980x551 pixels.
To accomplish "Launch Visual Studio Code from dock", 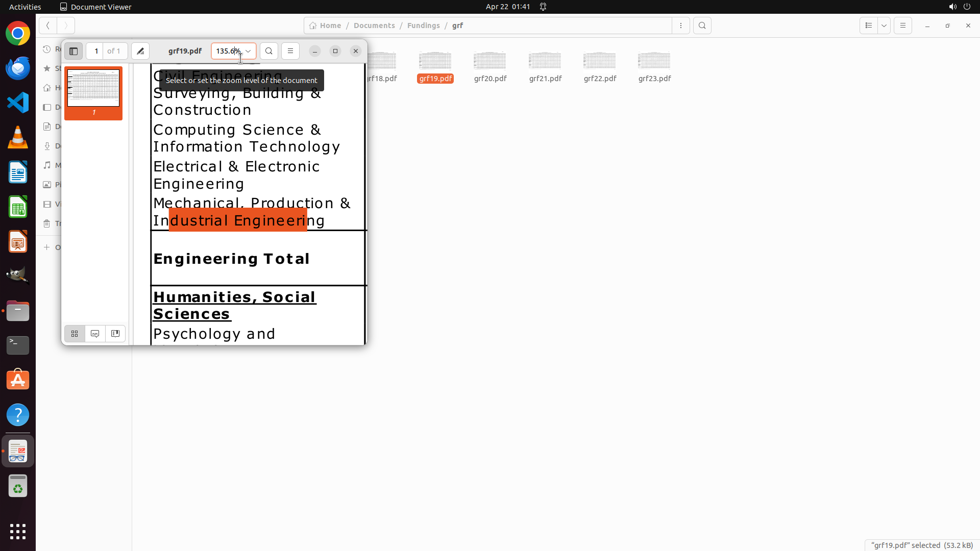I will (x=18, y=103).
